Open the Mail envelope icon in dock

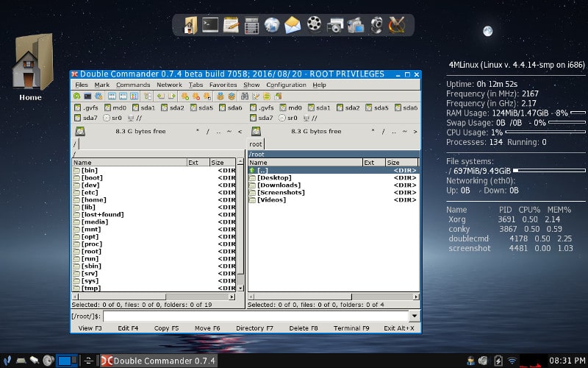293,25
